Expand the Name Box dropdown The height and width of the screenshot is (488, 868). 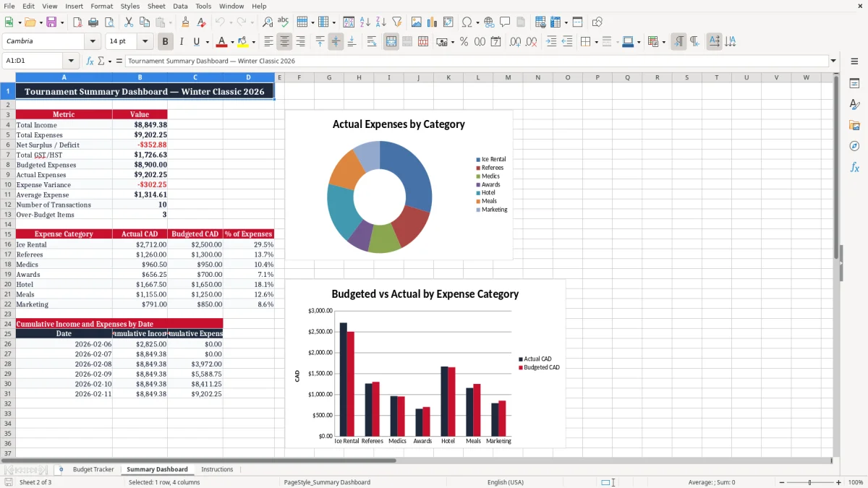click(71, 61)
